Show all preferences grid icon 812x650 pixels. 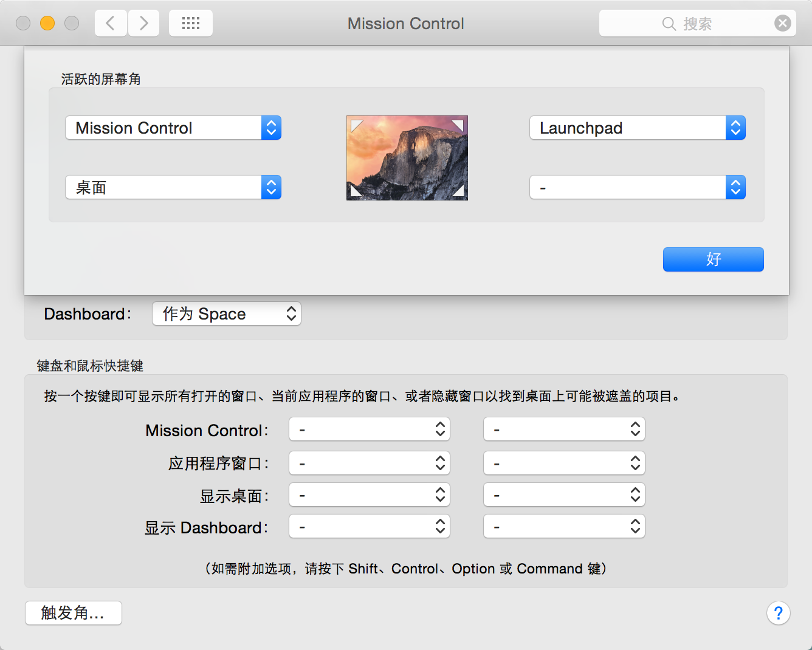point(191,24)
